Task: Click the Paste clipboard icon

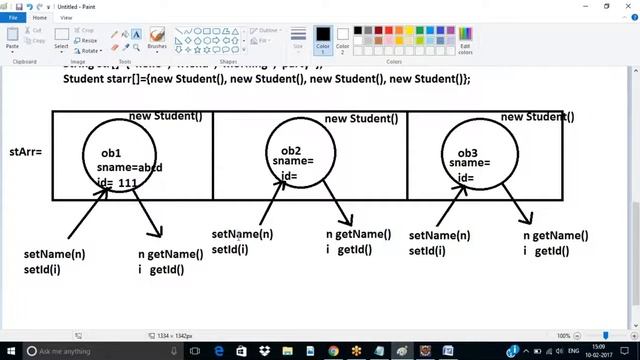Action: 12,34
